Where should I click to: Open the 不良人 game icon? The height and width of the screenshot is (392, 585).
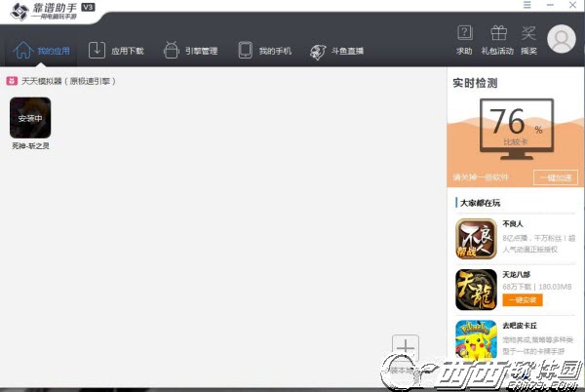click(x=476, y=239)
